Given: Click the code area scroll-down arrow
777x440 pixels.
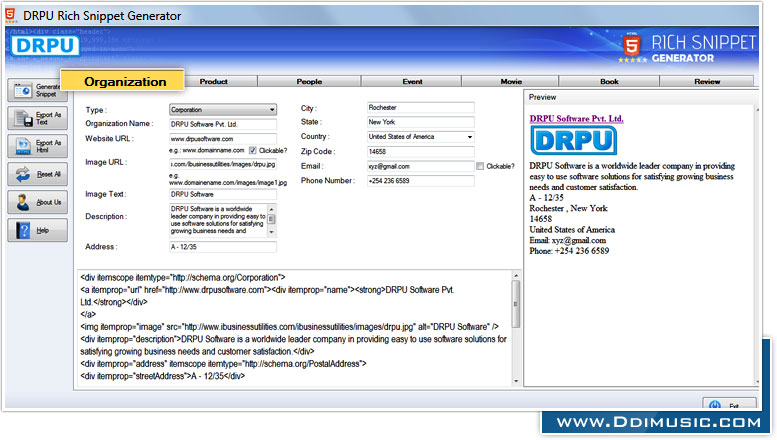Looking at the screenshot, I should point(516,381).
